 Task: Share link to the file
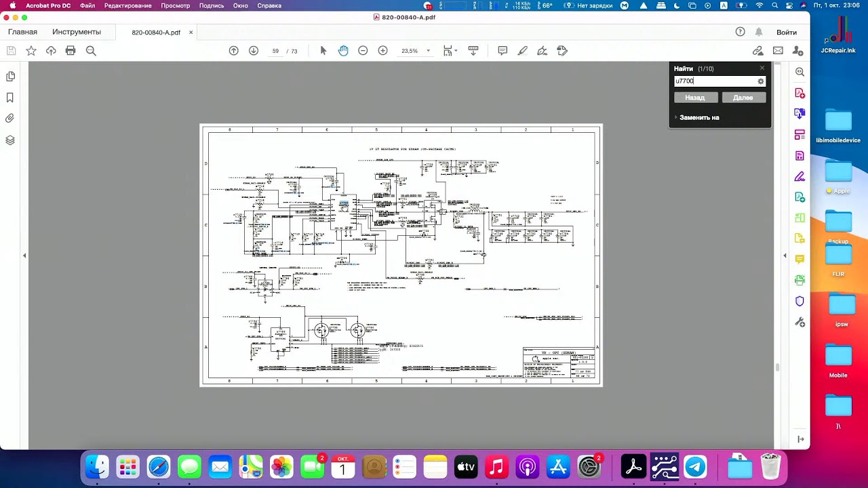tap(758, 51)
